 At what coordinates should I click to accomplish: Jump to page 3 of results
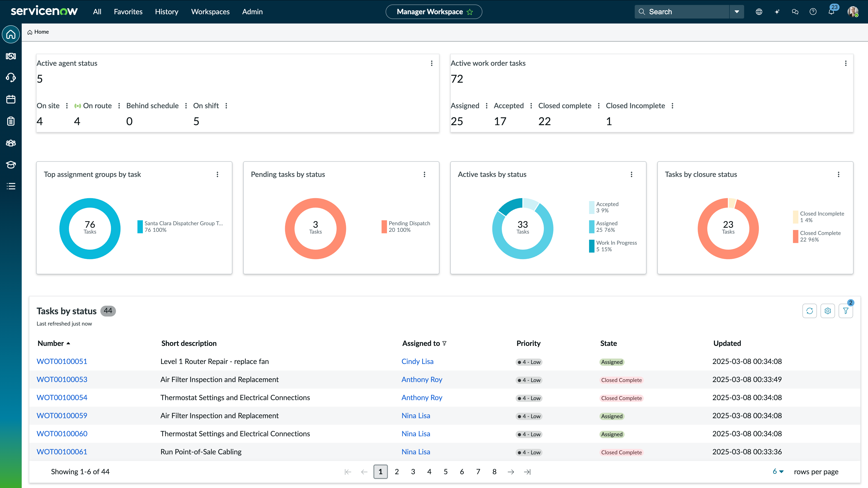pos(413,472)
